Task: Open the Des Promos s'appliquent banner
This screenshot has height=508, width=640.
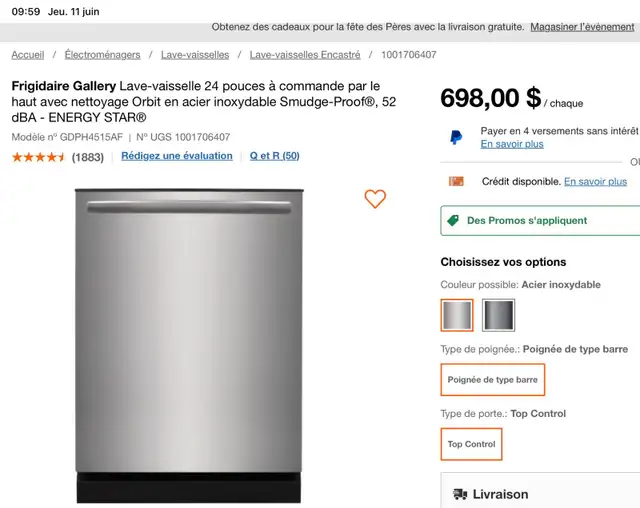Action: click(540, 221)
